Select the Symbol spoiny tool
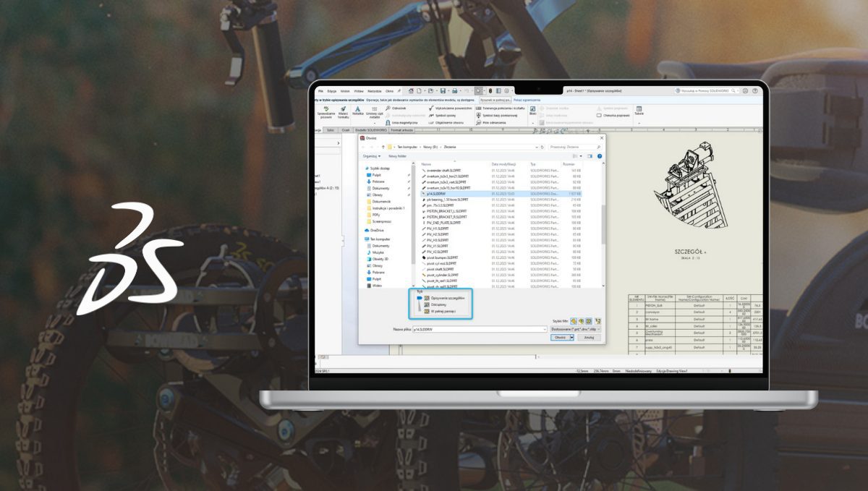 pos(442,115)
